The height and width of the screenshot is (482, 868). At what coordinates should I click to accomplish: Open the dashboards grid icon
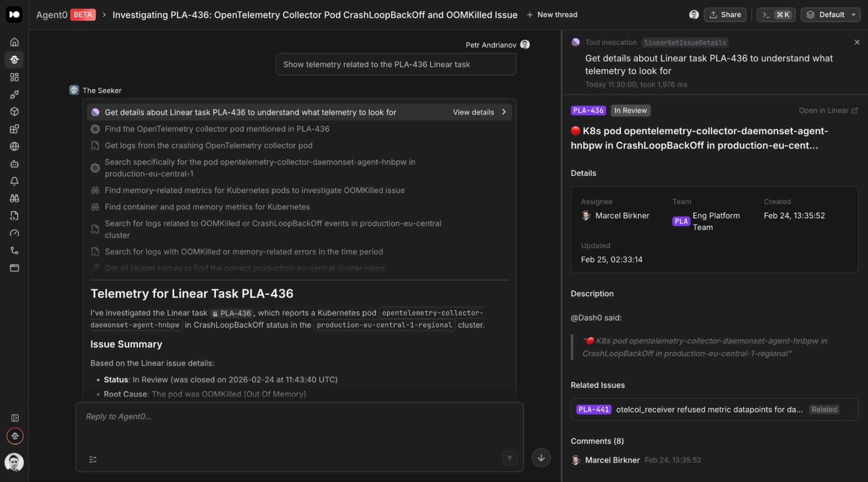click(x=14, y=77)
